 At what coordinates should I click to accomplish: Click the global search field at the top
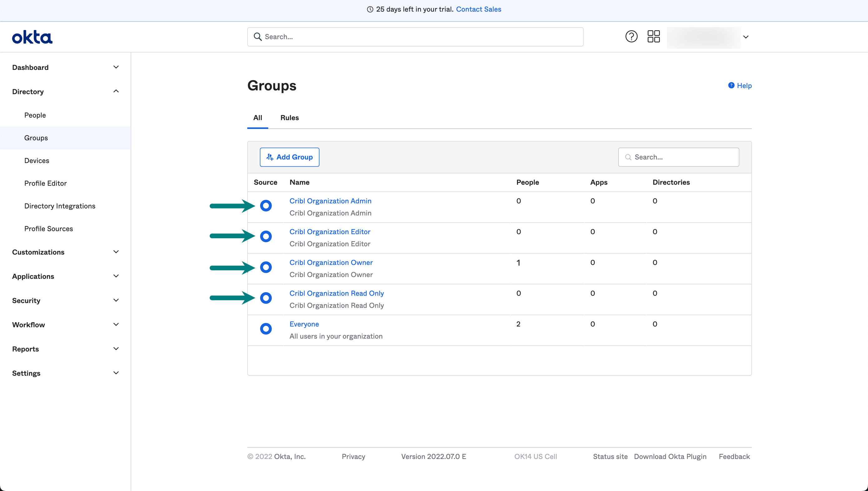pos(415,37)
